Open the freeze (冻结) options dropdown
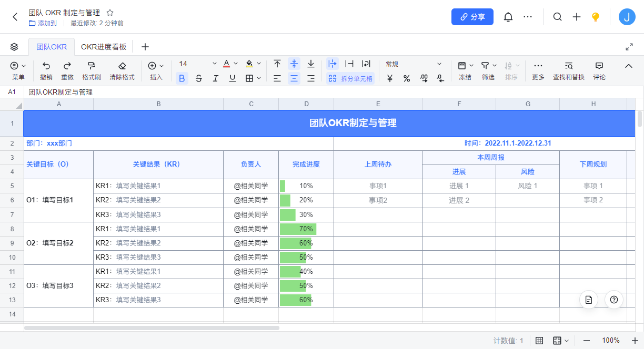The height and width of the screenshot is (349, 644). click(471, 66)
